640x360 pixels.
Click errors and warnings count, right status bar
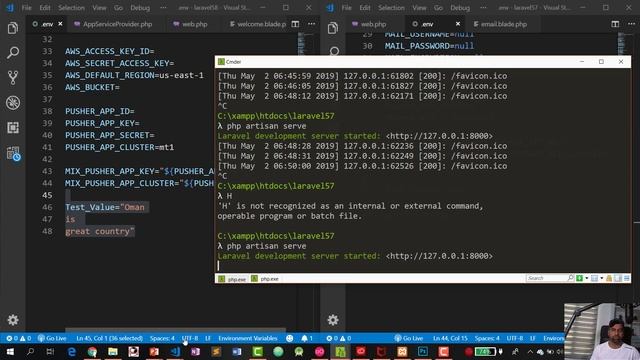click(338, 338)
